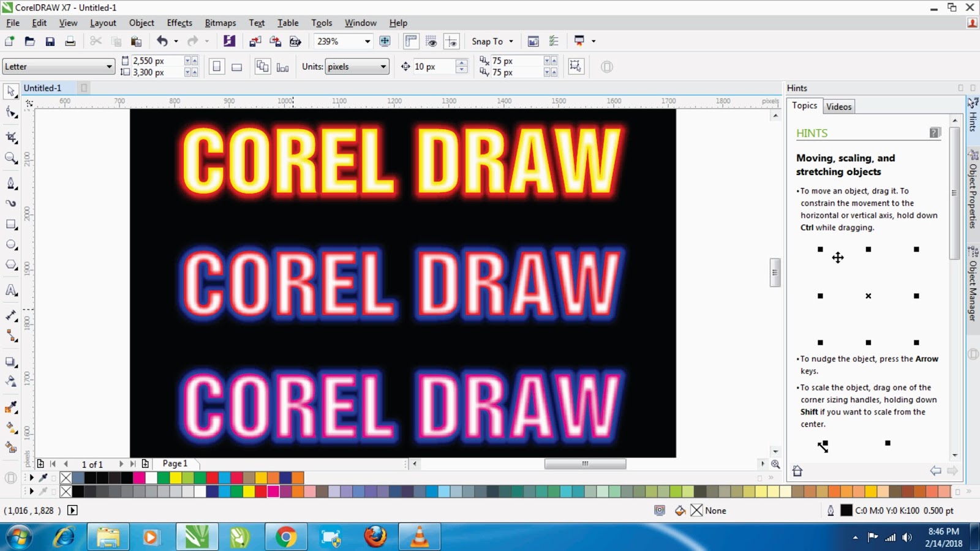Click the no-color X swatch in default palette

pyautogui.click(x=66, y=492)
